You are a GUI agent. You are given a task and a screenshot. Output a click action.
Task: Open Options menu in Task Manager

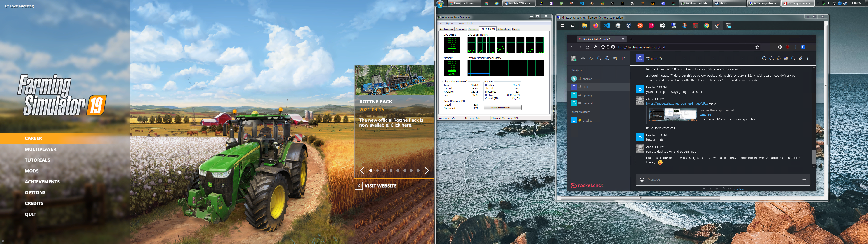(451, 23)
